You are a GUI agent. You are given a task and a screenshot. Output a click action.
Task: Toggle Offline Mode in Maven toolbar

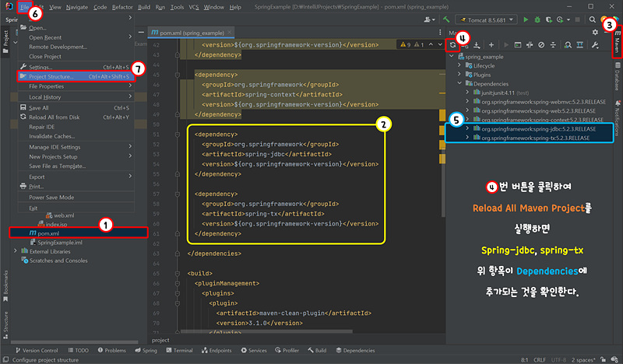point(530,45)
